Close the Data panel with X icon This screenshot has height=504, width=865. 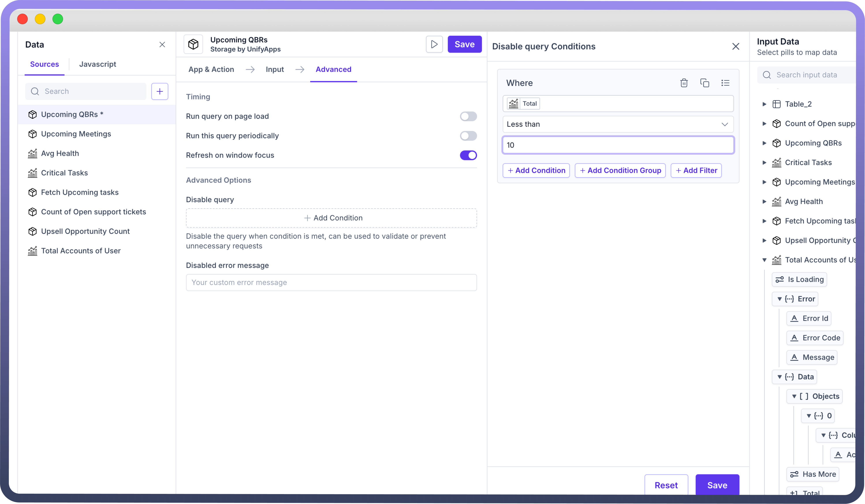[162, 45]
